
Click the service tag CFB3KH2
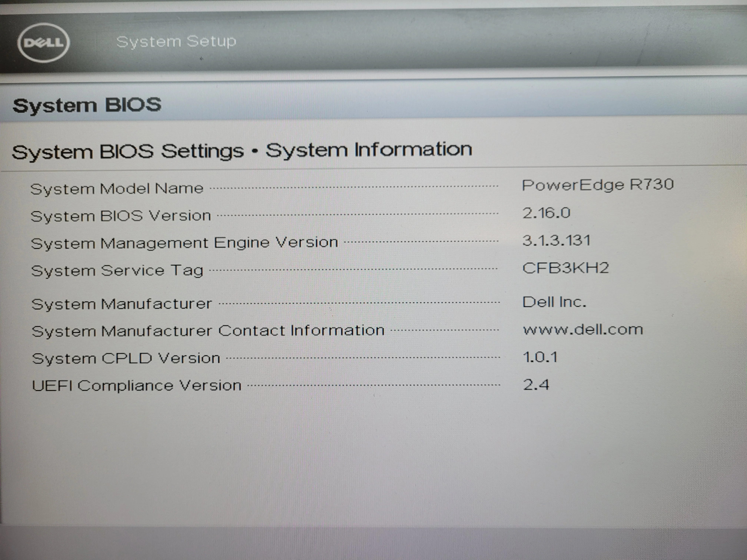pyautogui.click(x=566, y=268)
